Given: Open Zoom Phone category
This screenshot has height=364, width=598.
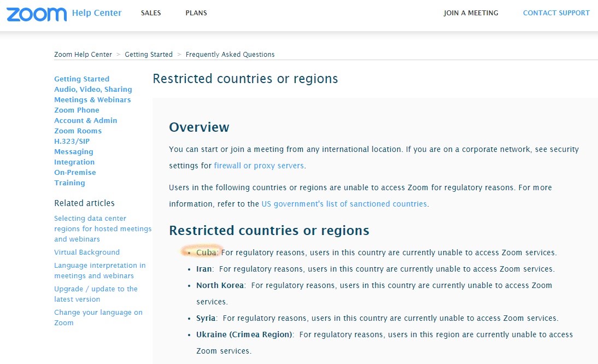Looking at the screenshot, I should pyautogui.click(x=77, y=110).
